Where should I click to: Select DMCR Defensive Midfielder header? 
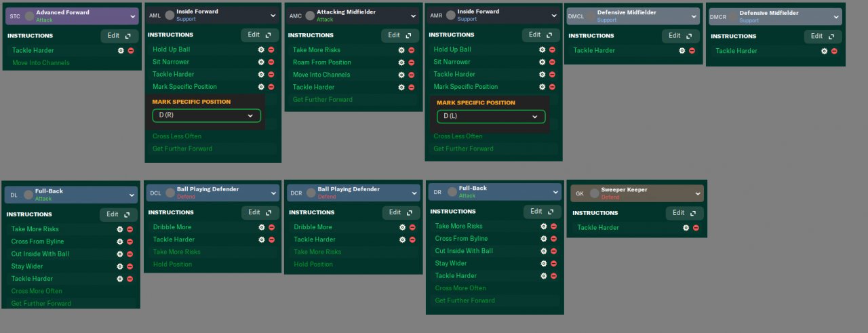pyautogui.click(x=775, y=16)
